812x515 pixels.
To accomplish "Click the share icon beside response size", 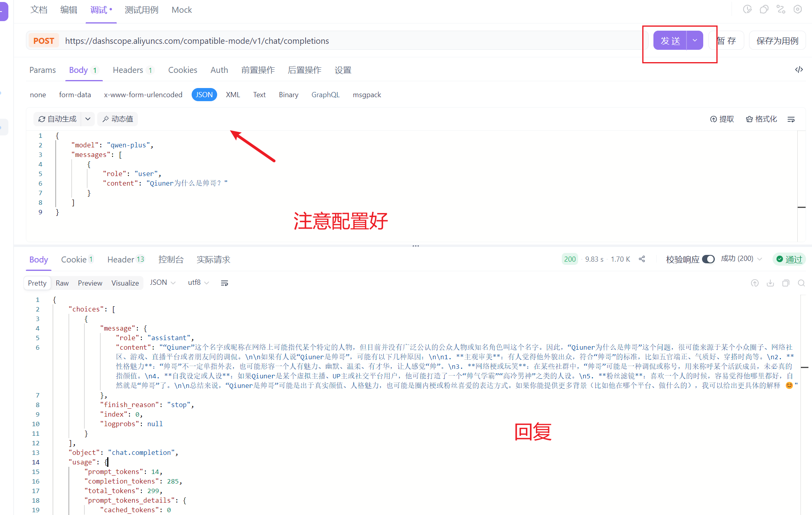I will [642, 259].
